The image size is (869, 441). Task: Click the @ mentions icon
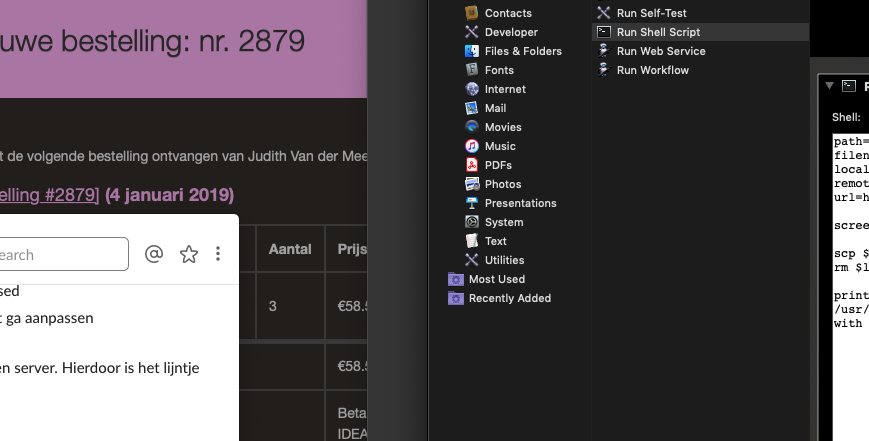[154, 254]
